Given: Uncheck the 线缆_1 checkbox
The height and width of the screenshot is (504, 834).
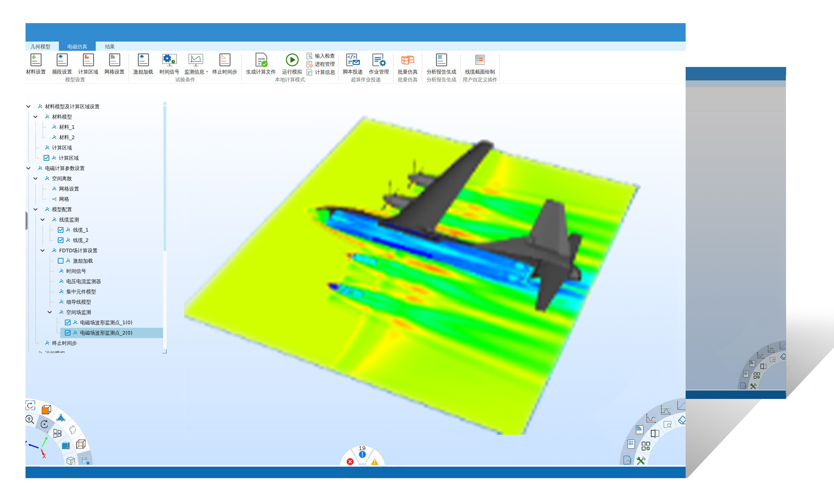Looking at the screenshot, I should click(x=61, y=230).
